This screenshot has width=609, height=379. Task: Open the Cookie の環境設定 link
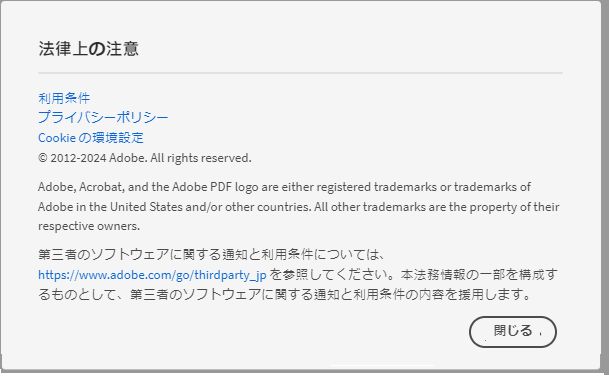91,137
